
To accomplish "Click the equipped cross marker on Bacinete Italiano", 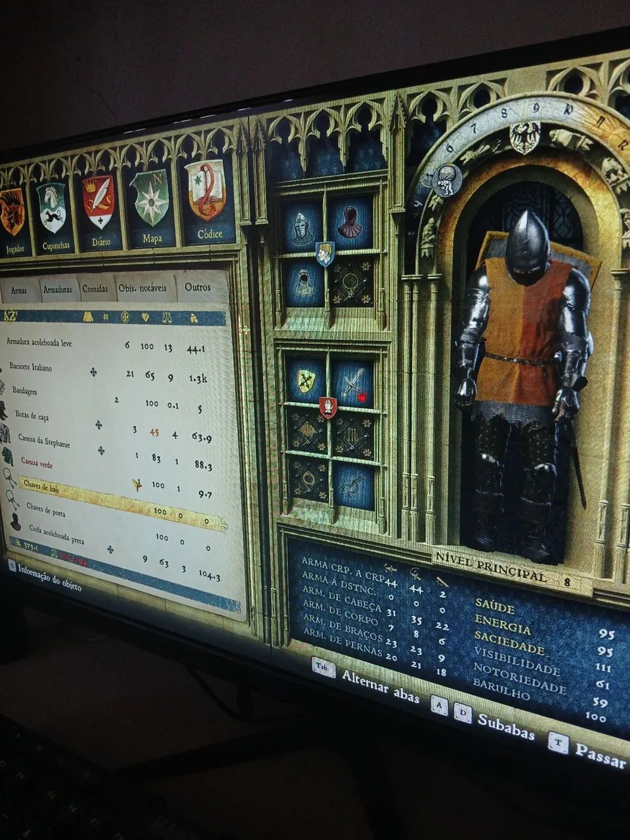I will (93, 372).
